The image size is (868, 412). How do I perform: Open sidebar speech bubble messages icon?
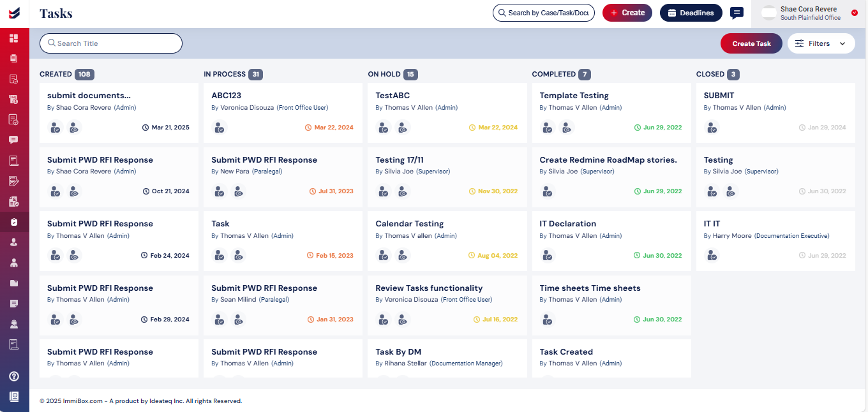pyautogui.click(x=14, y=140)
